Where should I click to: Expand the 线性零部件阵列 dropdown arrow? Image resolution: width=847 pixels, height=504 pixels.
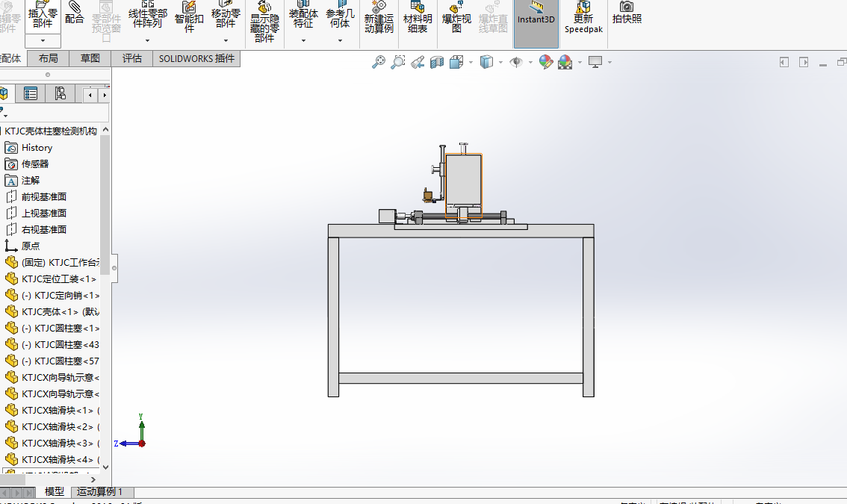tap(147, 40)
